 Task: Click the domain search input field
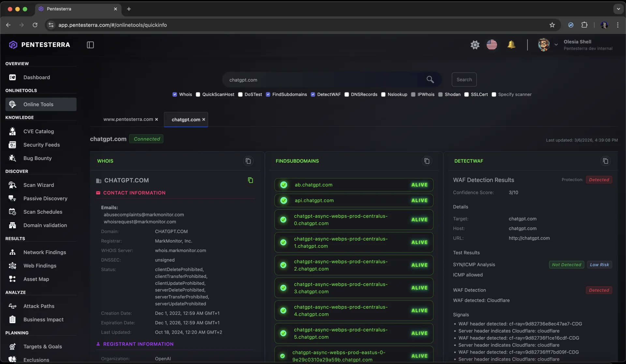(323, 80)
